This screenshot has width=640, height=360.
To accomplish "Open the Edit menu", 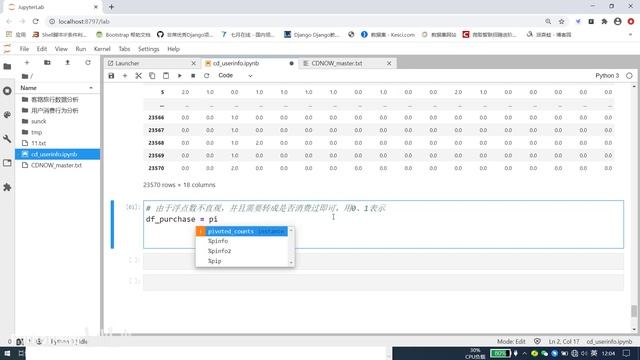I will click(42, 49).
